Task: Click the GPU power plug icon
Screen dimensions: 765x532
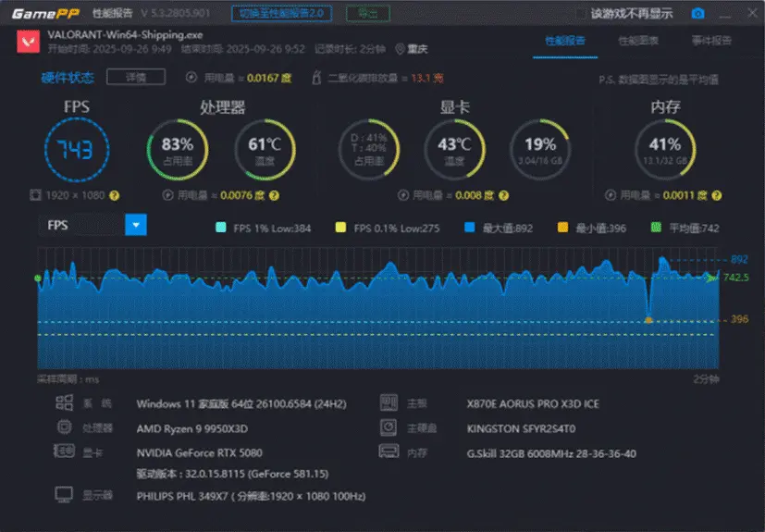Action: (403, 195)
